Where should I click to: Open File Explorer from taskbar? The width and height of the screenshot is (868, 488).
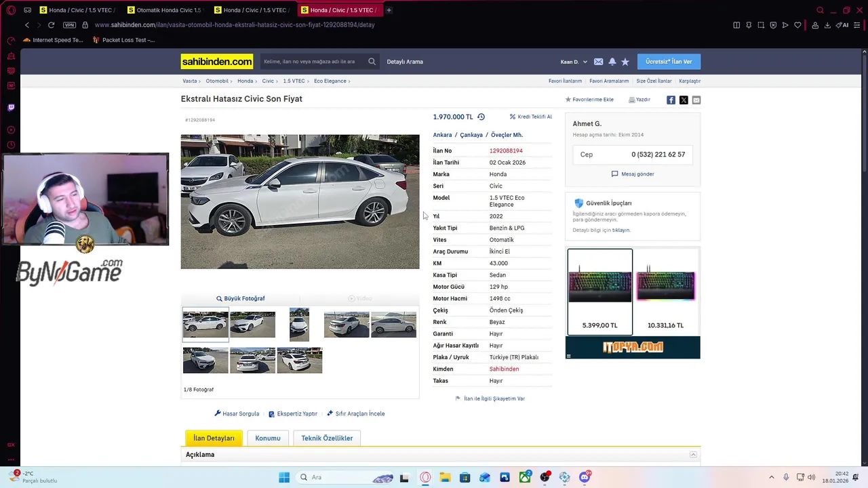(445, 477)
